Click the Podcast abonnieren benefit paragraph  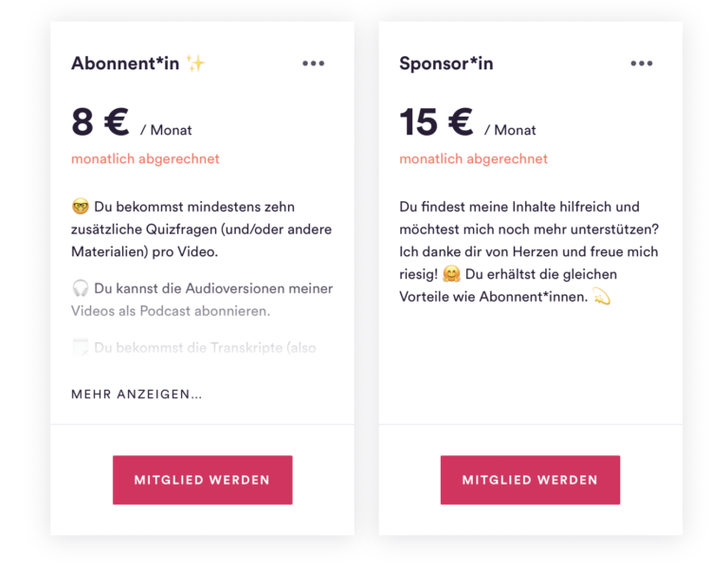pos(202,300)
